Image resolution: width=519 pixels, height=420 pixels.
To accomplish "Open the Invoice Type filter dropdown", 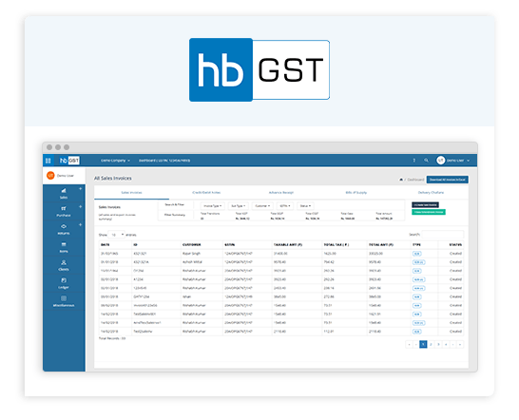I will point(213,206).
